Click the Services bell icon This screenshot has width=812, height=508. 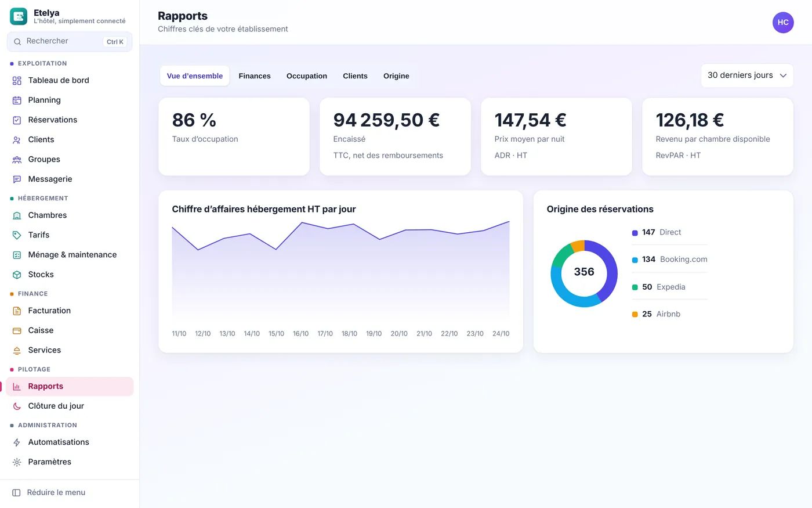17,350
